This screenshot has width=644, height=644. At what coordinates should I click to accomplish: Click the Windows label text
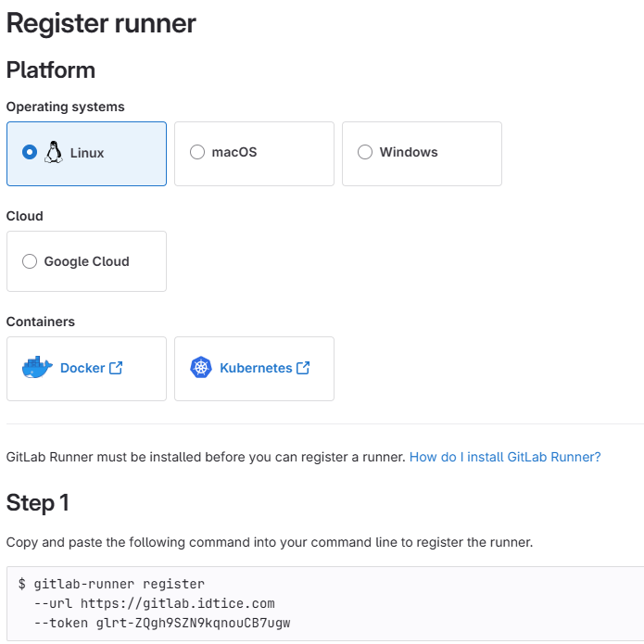click(409, 153)
